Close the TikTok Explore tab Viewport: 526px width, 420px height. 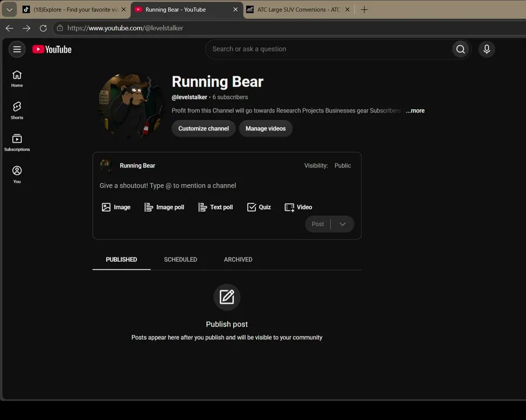tap(124, 9)
